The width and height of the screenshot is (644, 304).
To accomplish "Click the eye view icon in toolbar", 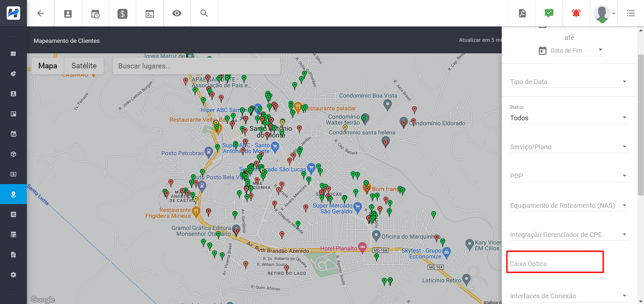I will tap(177, 13).
